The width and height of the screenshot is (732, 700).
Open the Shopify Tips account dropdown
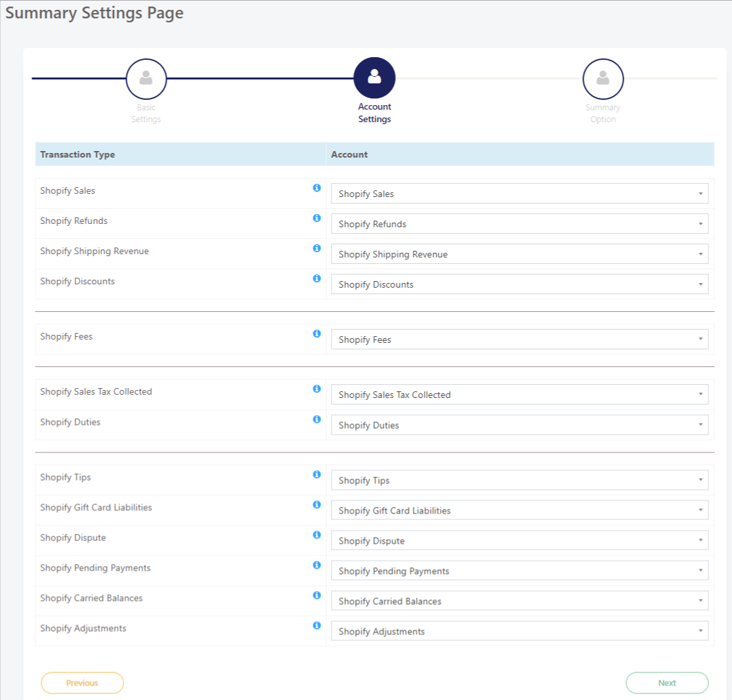tap(519, 480)
